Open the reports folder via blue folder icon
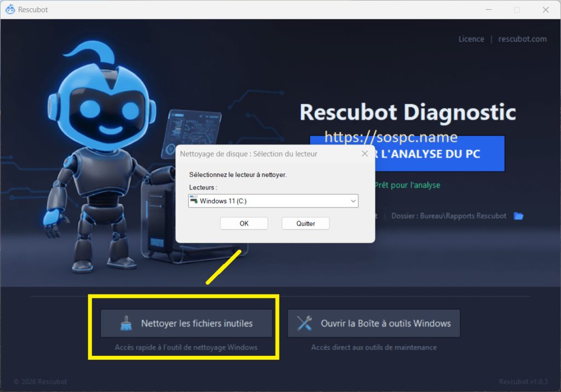 click(518, 216)
